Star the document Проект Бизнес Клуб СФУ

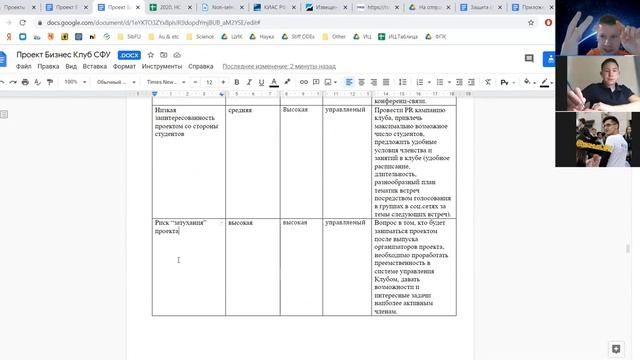point(151,55)
